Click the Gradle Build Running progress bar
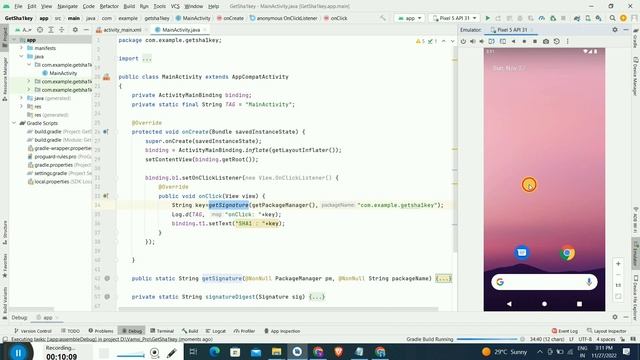 click(x=487, y=339)
